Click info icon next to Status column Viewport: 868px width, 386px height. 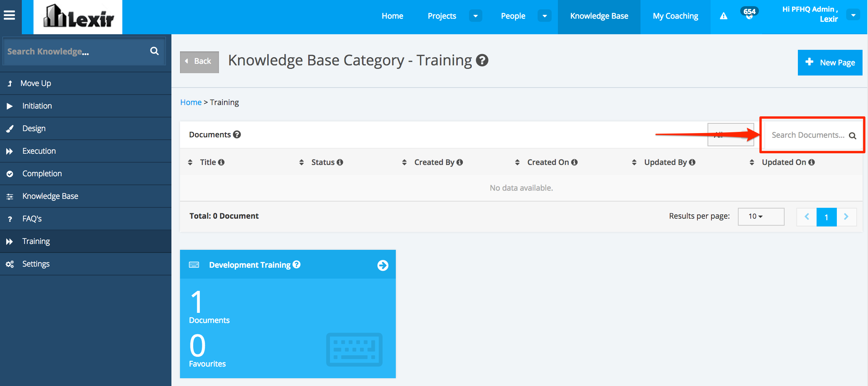340,162
